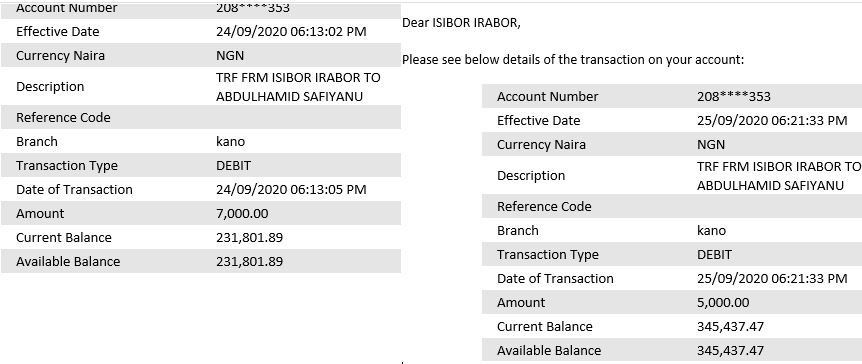Viewport: 862px width, 364px height.
Task: Click the left Transaction Type DEBIT value
Action: (x=234, y=166)
